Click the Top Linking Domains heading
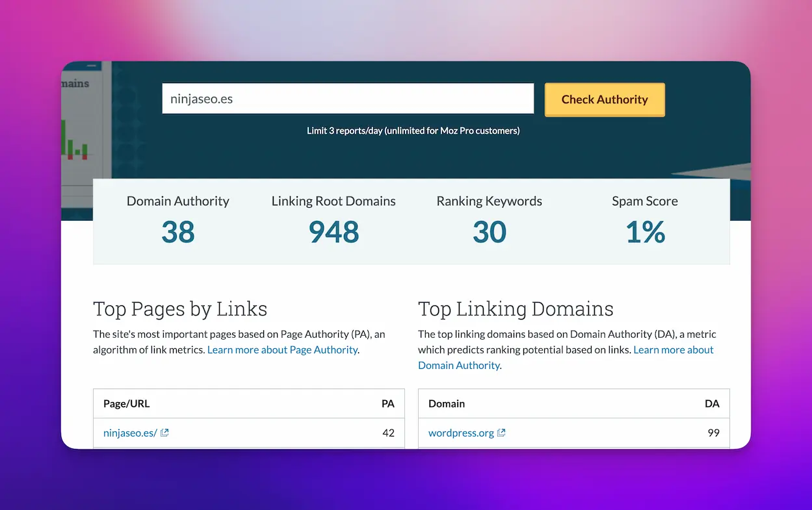Image resolution: width=812 pixels, height=510 pixels. click(516, 309)
